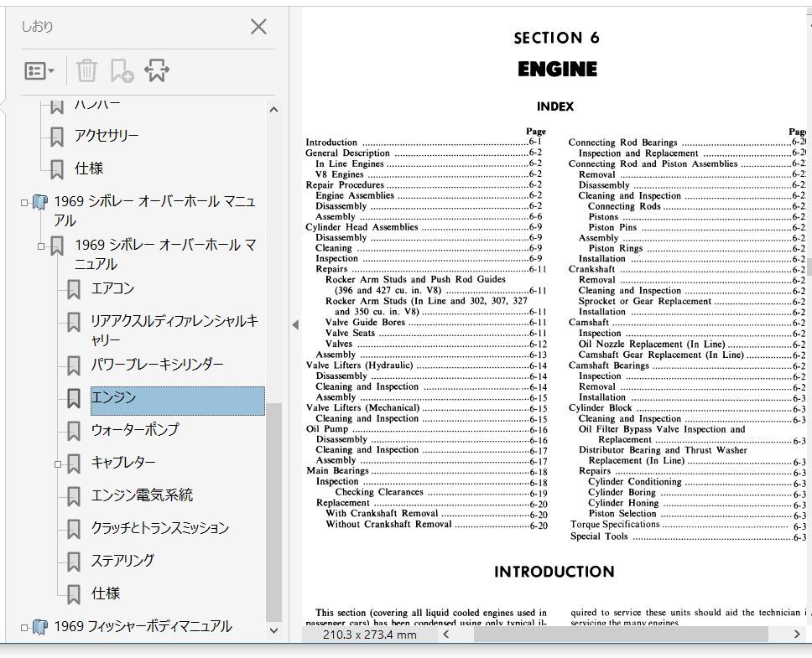This screenshot has height=658, width=812.
Task: Click bookmark icon beside highlighted エンジン
Action: (x=74, y=398)
